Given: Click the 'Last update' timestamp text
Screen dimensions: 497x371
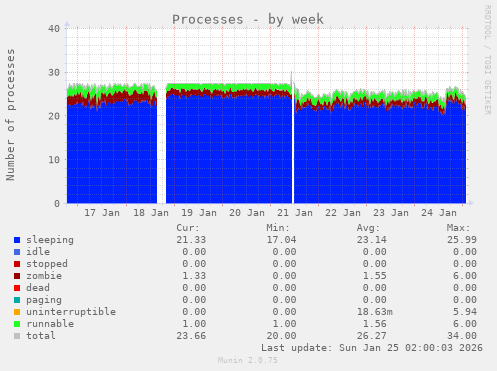Looking at the screenshot, I should coord(372,348).
